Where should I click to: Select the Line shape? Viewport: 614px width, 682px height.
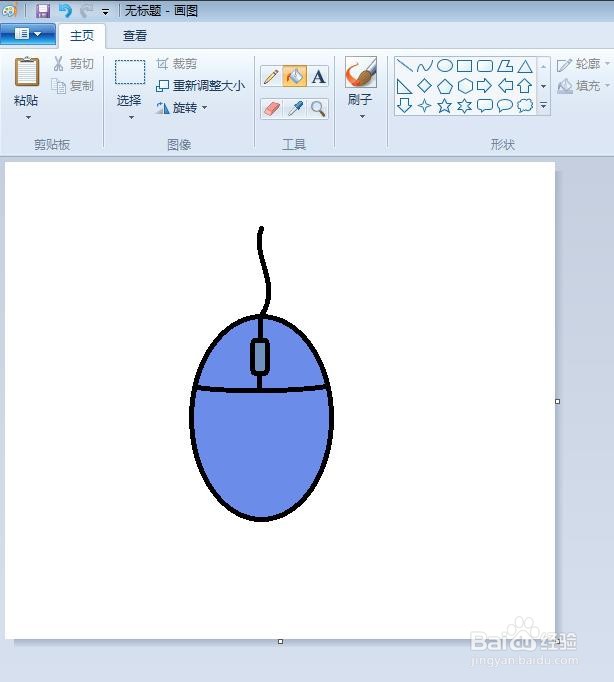coord(404,66)
